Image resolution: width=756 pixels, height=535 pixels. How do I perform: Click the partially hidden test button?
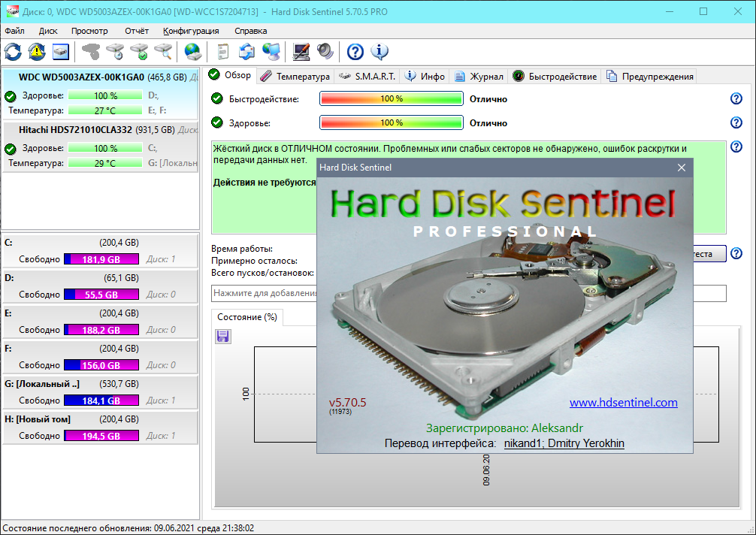[x=709, y=253]
